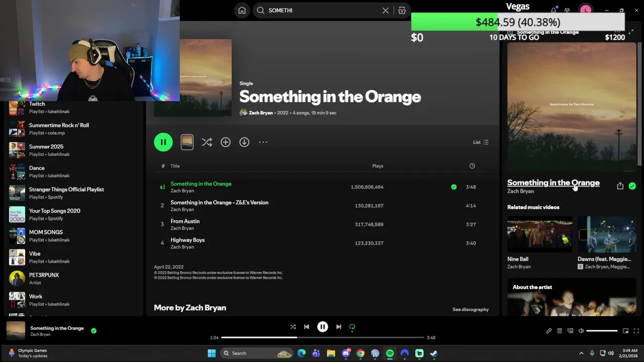Click the Plays column header
Screen dimensions: 644x362
point(377,166)
